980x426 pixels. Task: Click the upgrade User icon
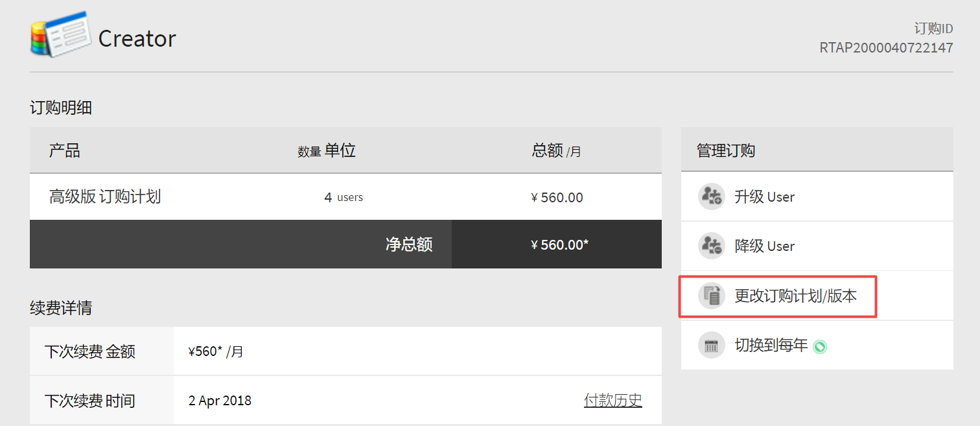point(712,196)
